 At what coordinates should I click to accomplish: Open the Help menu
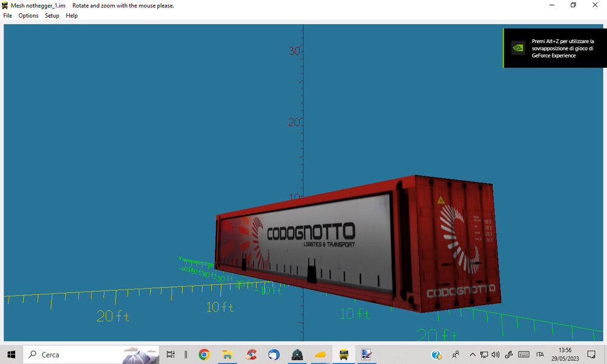pyautogui.click(x=72, y=16)
